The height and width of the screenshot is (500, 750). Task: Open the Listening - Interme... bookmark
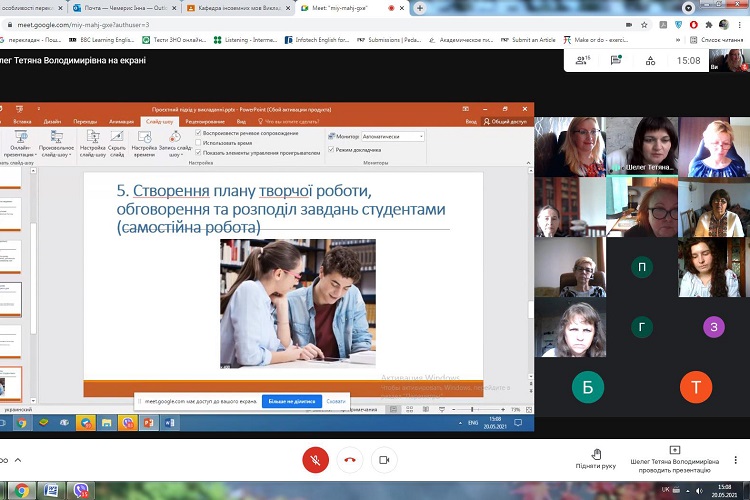[245, 40]
